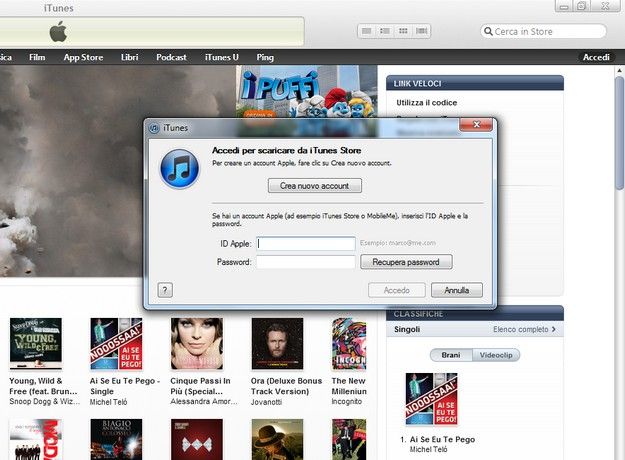Focus the Password input field
This screenshot has width=625, height=460.
306,262
